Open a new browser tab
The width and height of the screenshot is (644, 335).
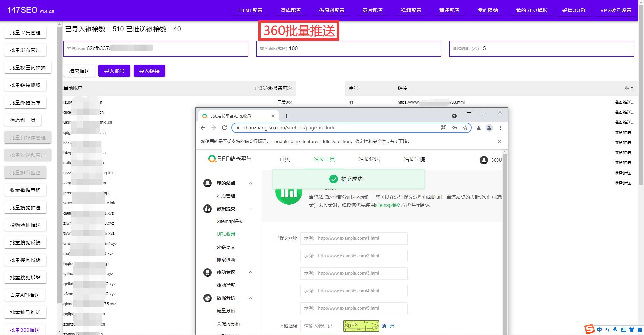286,116
